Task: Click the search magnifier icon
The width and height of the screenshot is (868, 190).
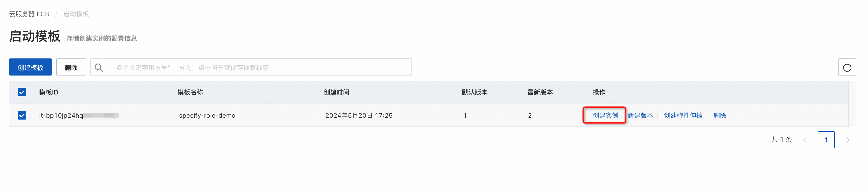Action: (x=99, y=68)
